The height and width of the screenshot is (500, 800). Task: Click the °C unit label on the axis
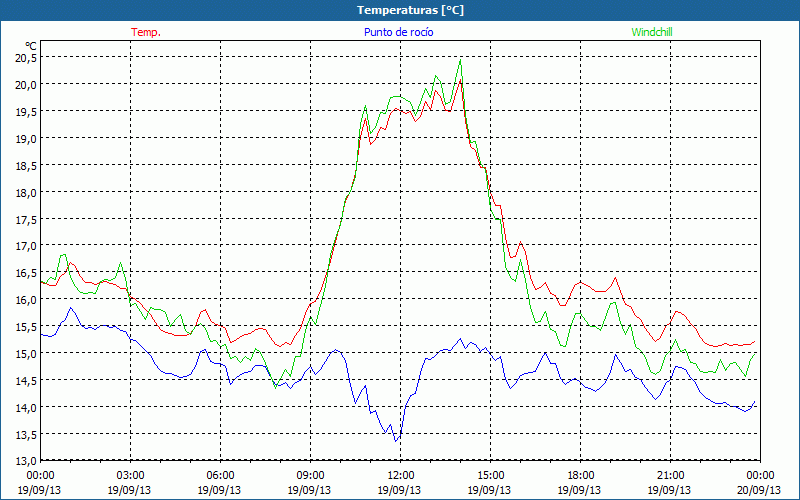click(31, 46)
